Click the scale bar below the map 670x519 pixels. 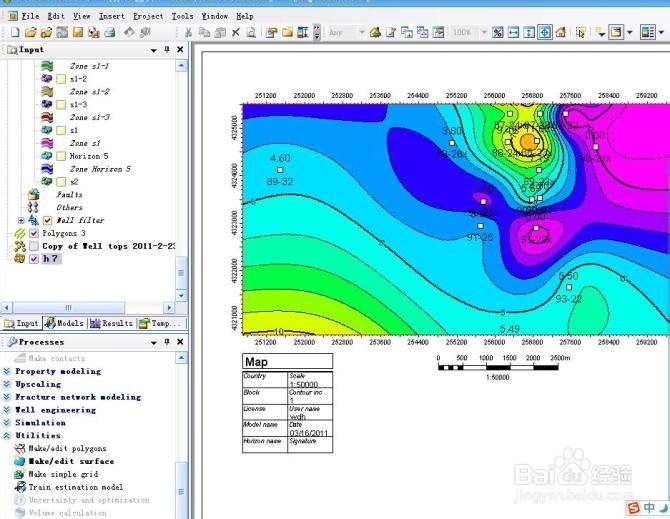[498, 367]
